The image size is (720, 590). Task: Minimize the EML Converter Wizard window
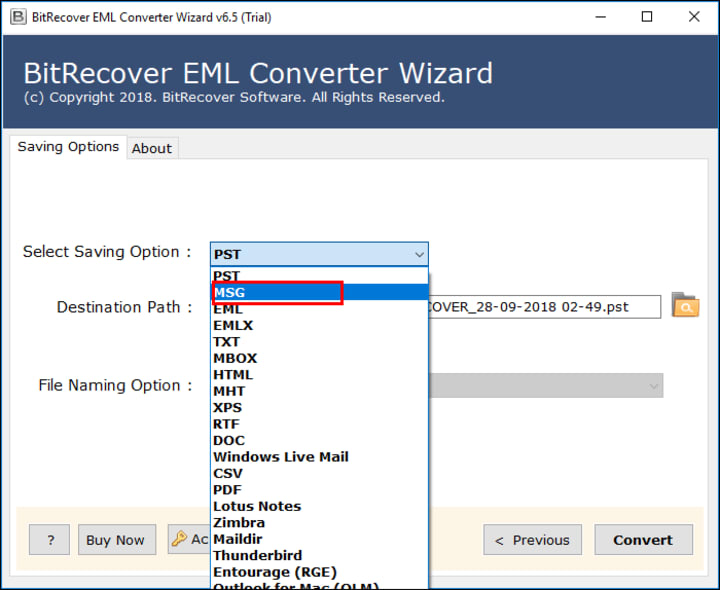click(601, 17)
